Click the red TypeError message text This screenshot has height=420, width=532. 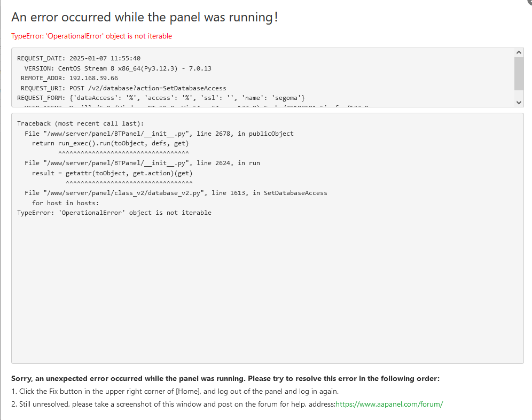tap(91, 36)
